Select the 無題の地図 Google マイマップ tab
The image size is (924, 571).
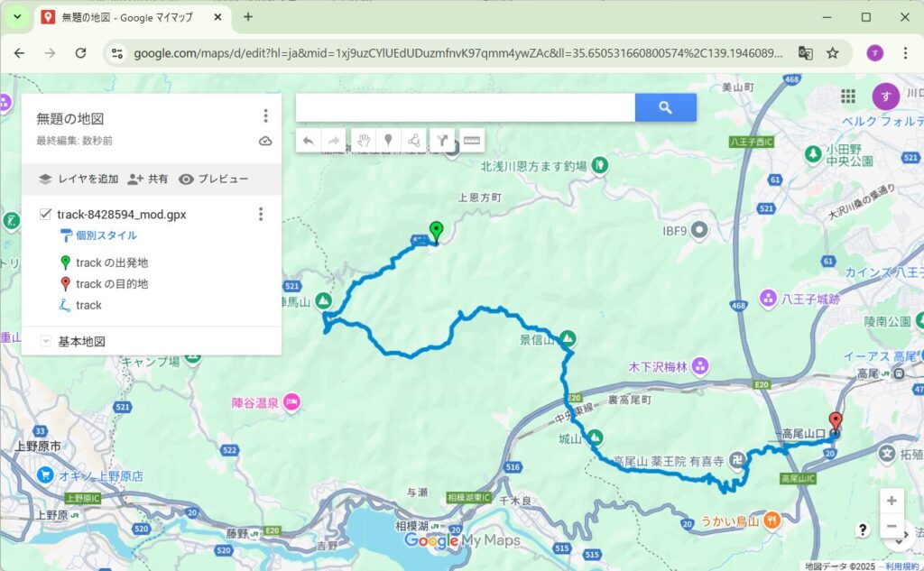pyautogui.click(x=132, y=17)
